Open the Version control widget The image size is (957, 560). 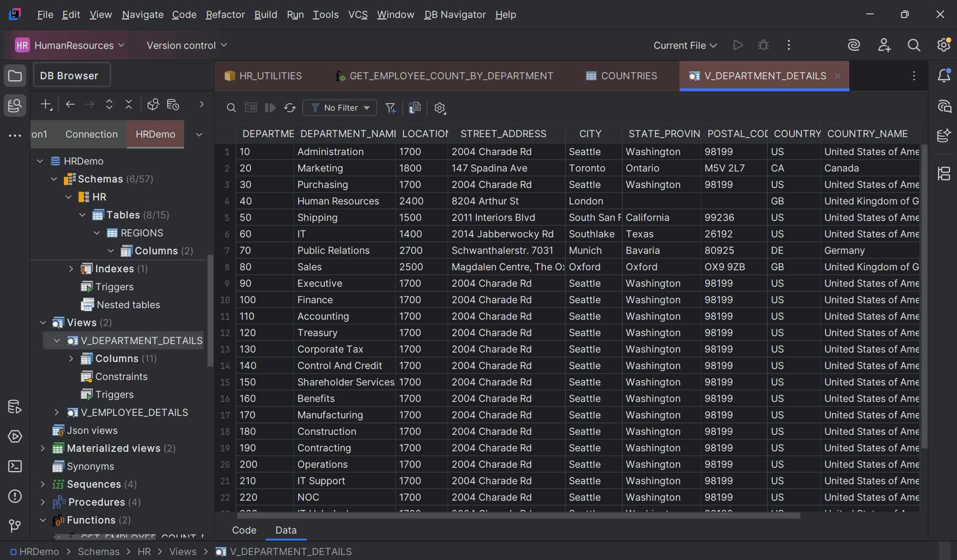click(x=186, y=45)
